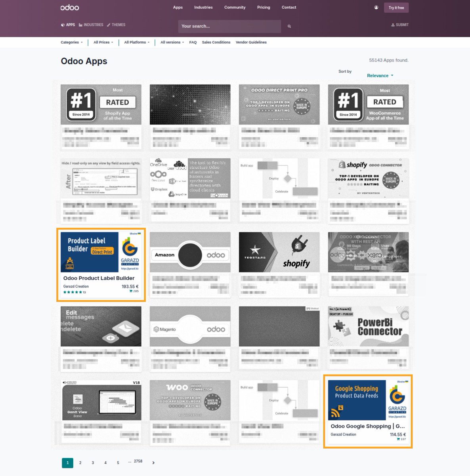
Task: Go to page 2 of results
Action: point(80,463)
